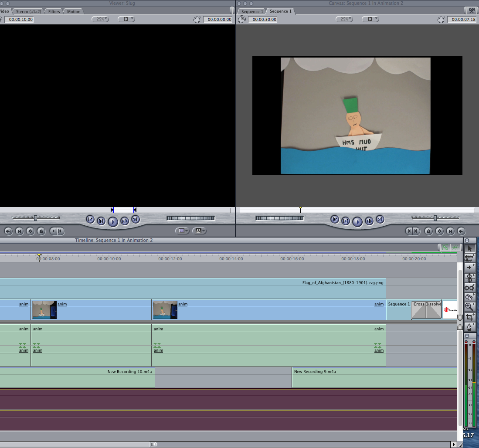The height and width of the screenshot is (448, 479).
Task: Switch to Motion tab
Action: pos(74,12)
